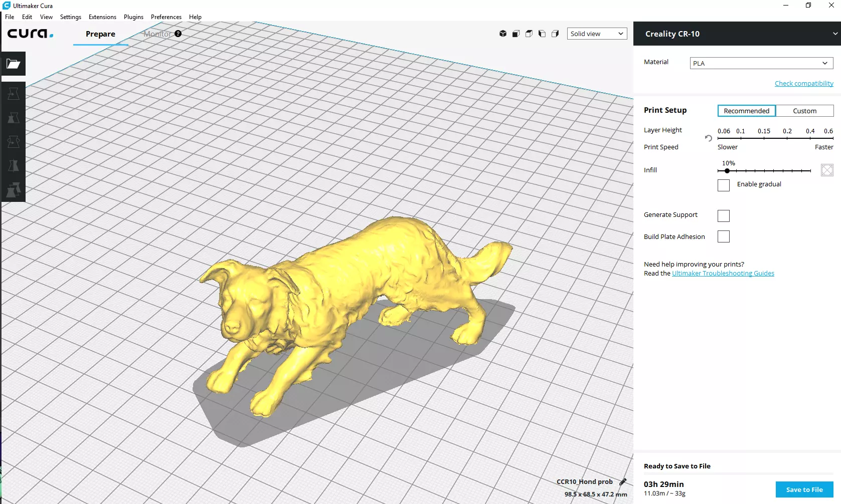Click the 03h 29min print time estimate
The width and height of the screenshot is (841, 504).
663,484
